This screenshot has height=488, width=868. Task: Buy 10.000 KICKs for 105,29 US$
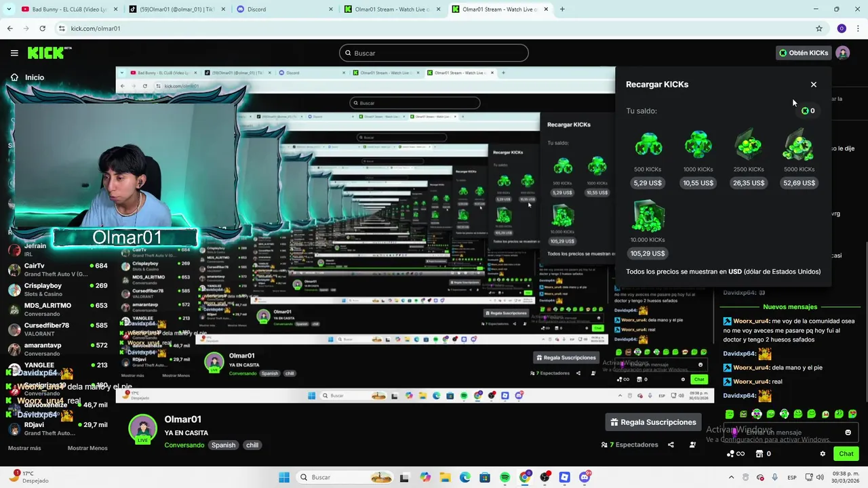[648, 253]
